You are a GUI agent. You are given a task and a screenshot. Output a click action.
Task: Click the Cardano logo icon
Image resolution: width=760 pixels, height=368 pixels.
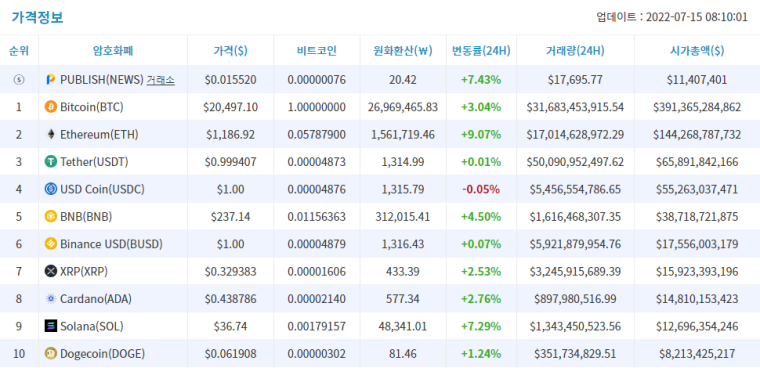[x=50, y=299]
